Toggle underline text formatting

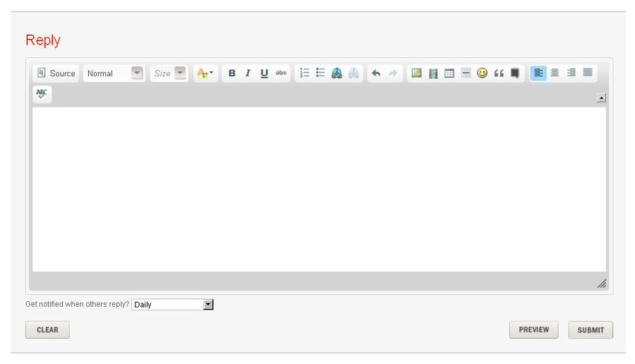(264, 73)
